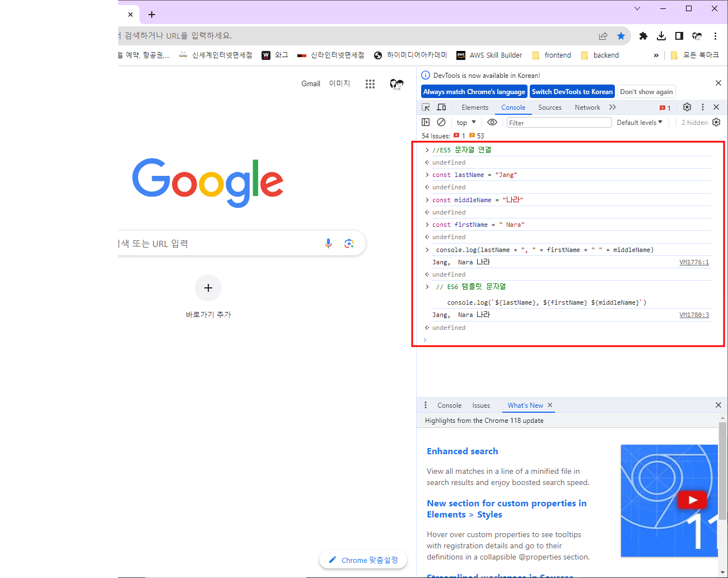Open 이미지 link

(339, 83)
